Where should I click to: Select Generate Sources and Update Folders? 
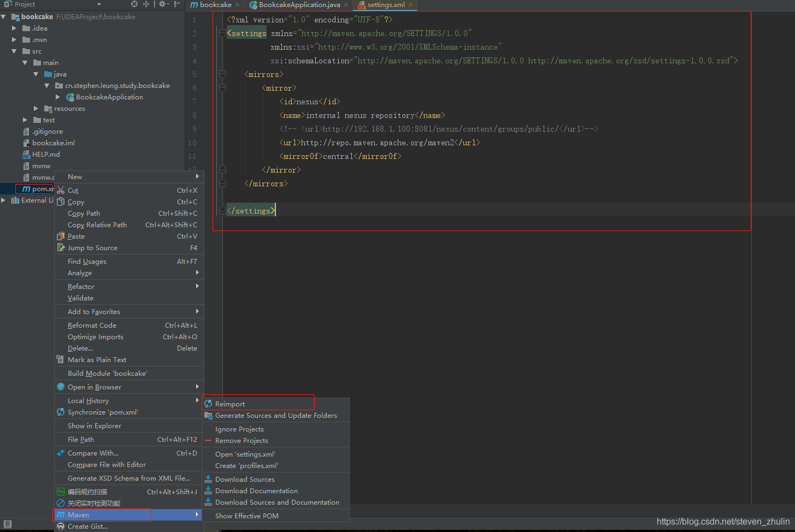point(276,416)
